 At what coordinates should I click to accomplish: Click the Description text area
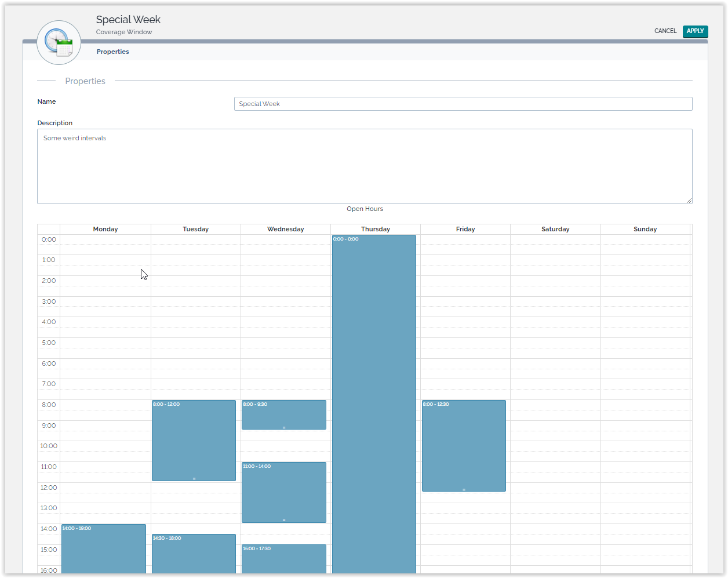(x=364, y=166)
